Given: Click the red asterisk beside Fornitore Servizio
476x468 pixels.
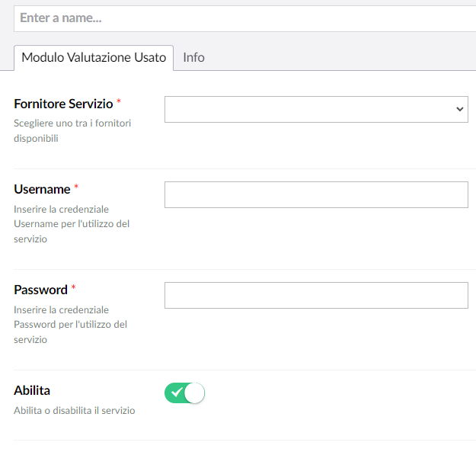Looking at the screenshot, I should tap(119, 102).
